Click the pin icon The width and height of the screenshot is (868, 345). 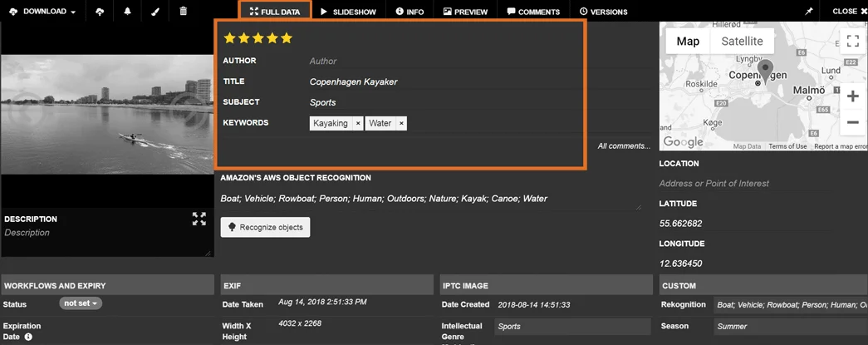pos(809,12)
